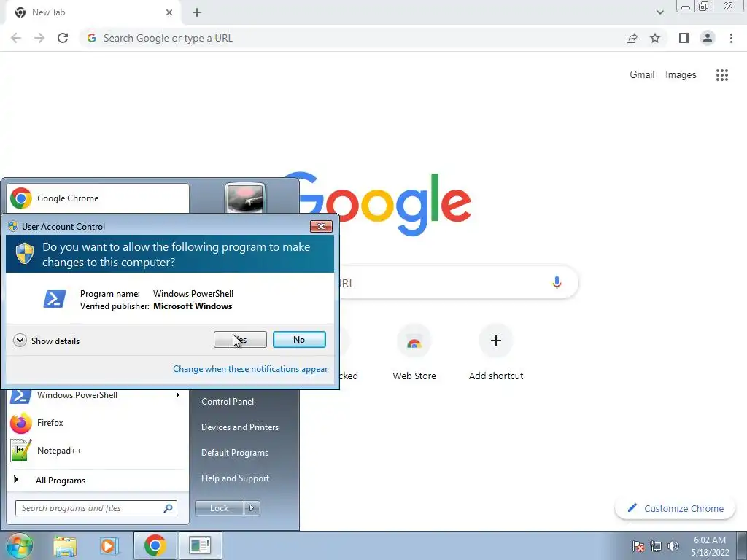Click the Action Center flag tray icon

point(638,546)
